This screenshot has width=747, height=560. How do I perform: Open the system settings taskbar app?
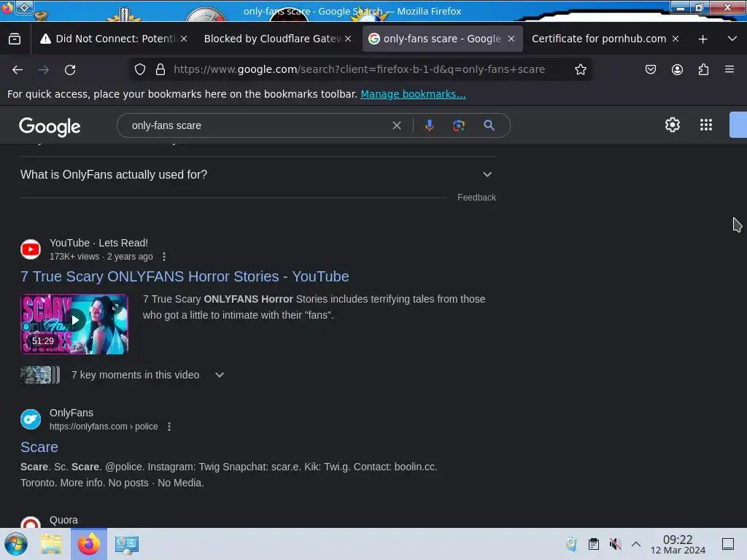127,544
